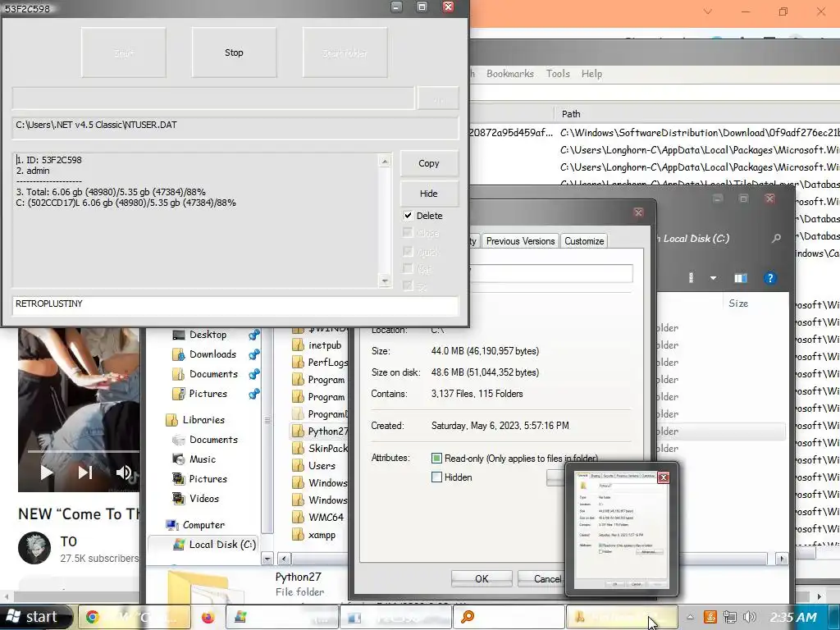
Task: Click the RETROPLUSTINY text field
Action: 235,304
